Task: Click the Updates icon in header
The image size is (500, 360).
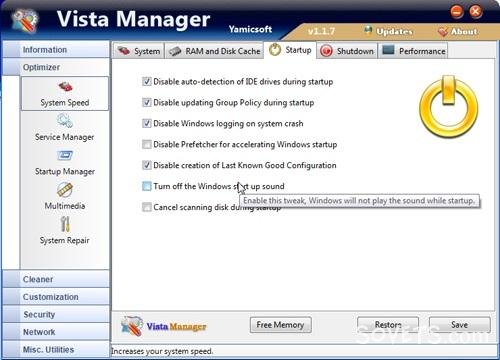Action: click(x=368, y=31)
